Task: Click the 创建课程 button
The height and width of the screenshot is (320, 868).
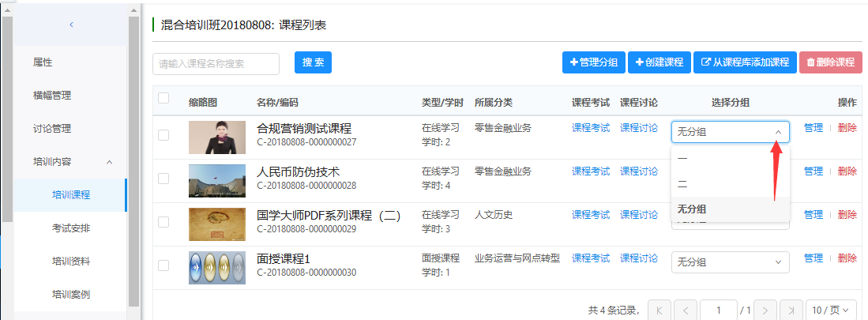Action: tap(659, 62)
